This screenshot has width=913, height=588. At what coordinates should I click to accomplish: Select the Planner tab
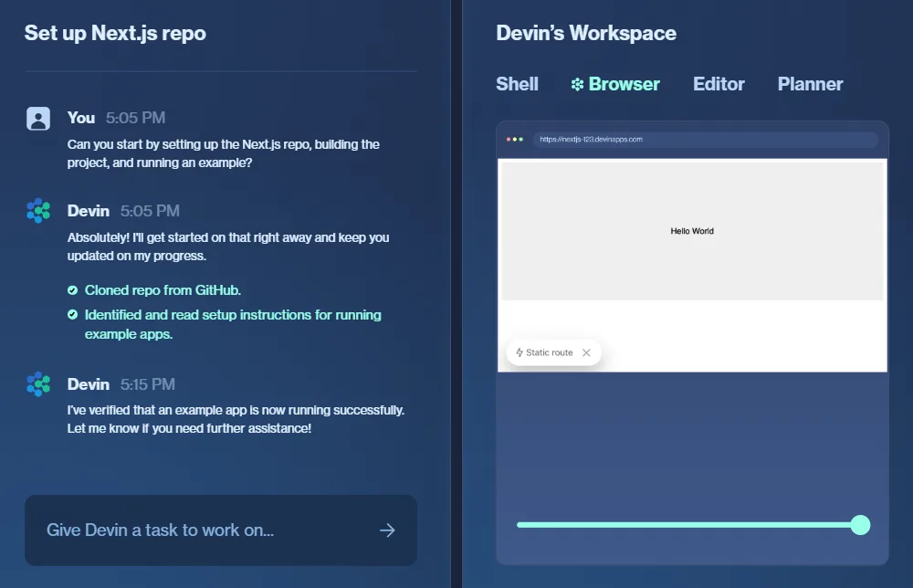pos(810,84)
